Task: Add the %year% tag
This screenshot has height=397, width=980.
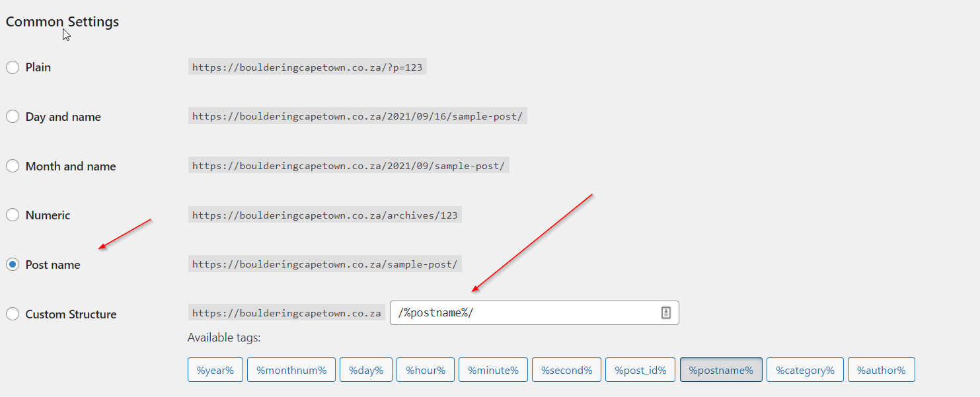Action: click(215, 370)
